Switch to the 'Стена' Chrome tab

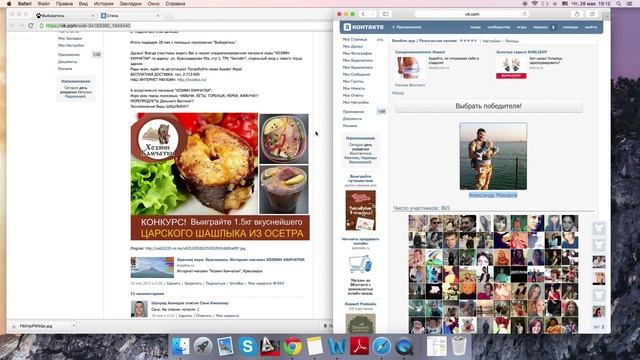coord(130,16)
